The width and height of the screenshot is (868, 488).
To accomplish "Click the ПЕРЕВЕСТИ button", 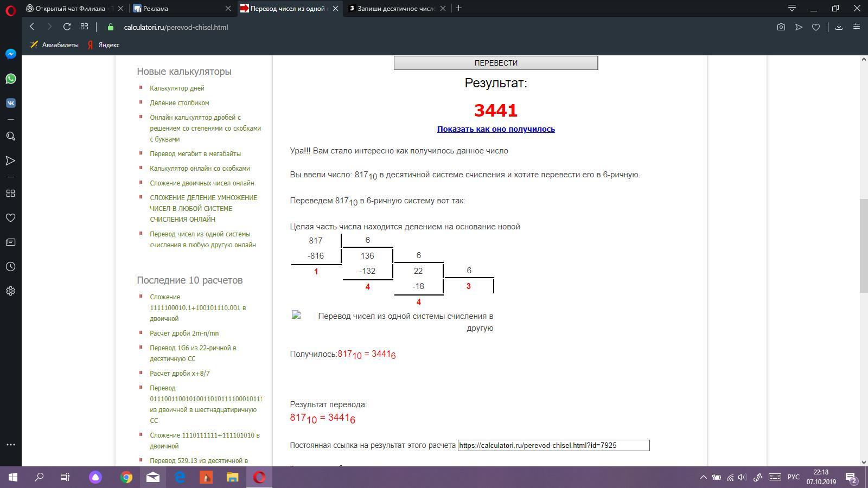I will (x=496, y=63).
